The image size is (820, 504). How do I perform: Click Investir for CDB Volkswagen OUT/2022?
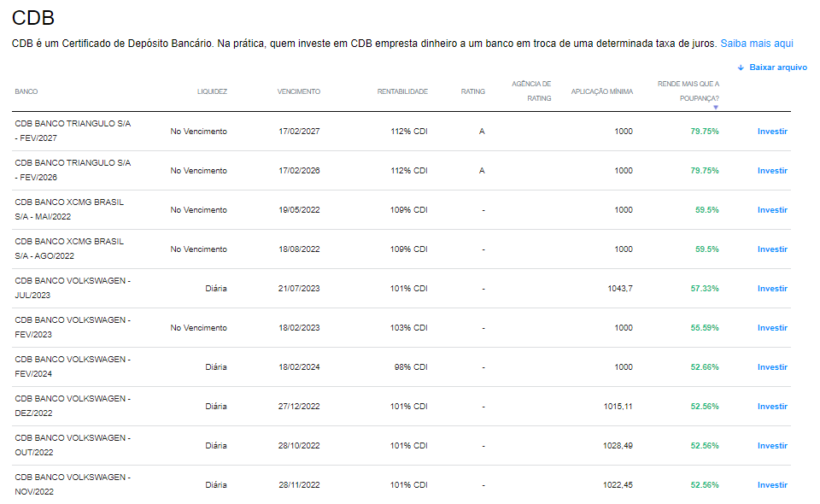(772, 446)
